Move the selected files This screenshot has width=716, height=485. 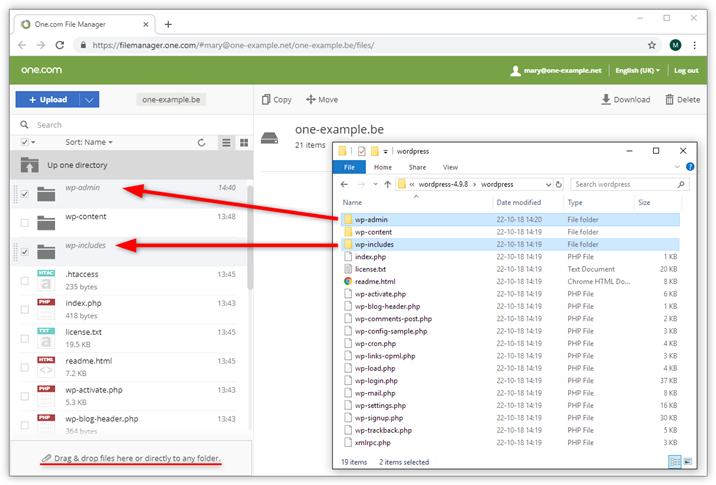(x=322, y=100)
